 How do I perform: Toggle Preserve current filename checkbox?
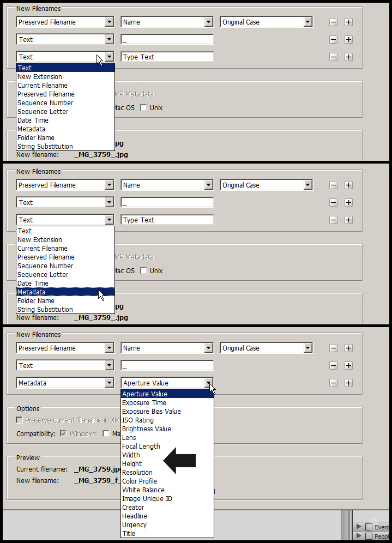coord(20,420)
